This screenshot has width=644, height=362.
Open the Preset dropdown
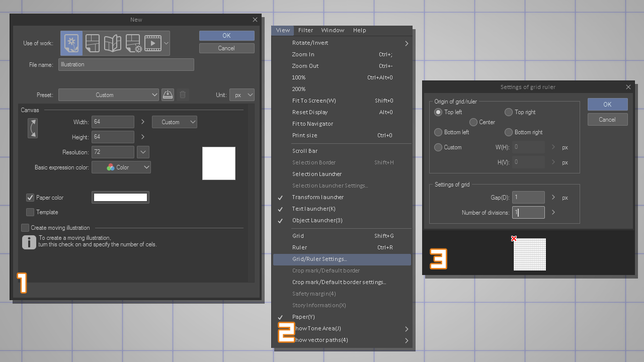tap(109, 95)
